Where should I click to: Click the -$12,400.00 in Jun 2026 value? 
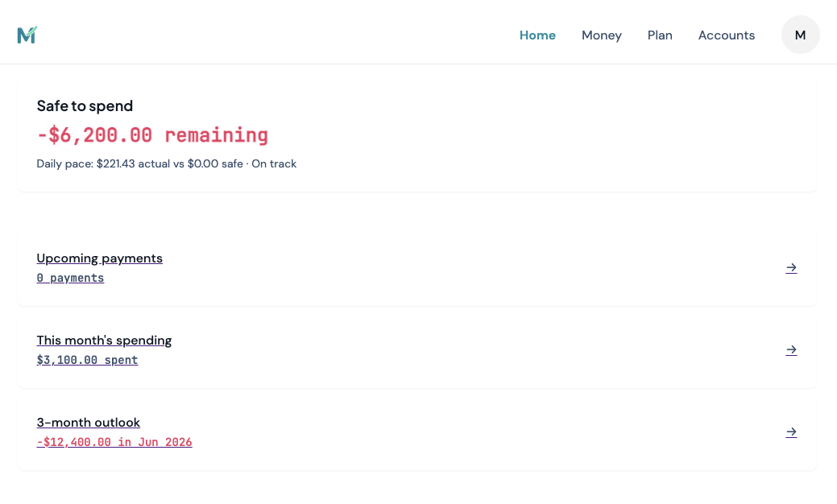(114, 442)
